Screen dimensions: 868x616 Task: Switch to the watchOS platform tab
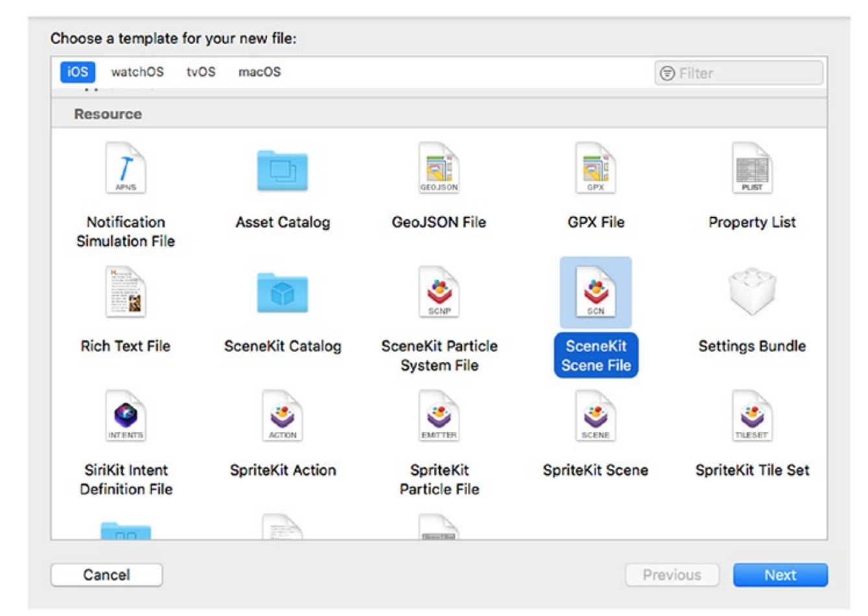point(138,72)
